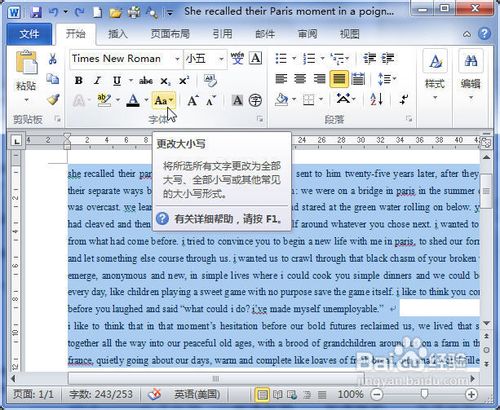The width and height of the screenshot is (500, 410).
Task: Click the Undo arrow icon
Action: point(53,12)
